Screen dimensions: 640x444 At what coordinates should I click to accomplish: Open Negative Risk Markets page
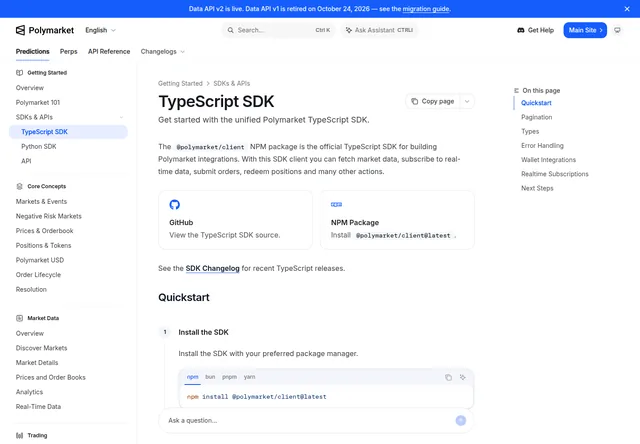[x=49, y=216]
